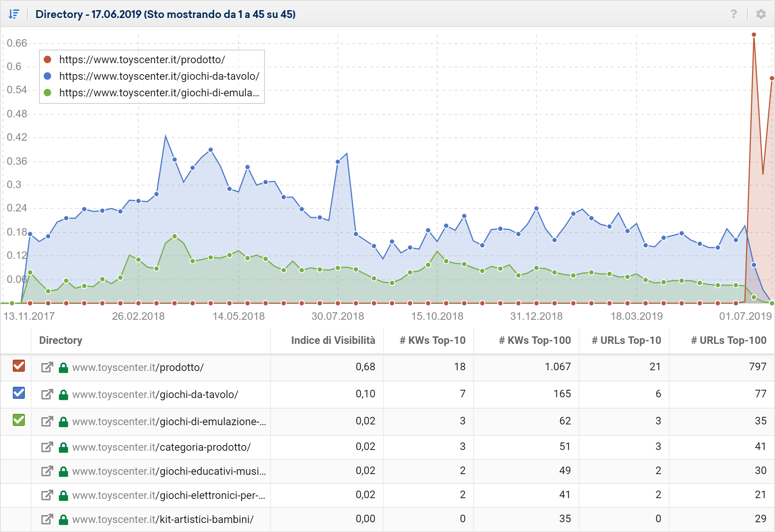Image resolution: width=775 pixels, height=532 pixels.
Task: Open www.toyscenter.it/giochi-elettronici-per directory link
Action: [x=169, y=495]
